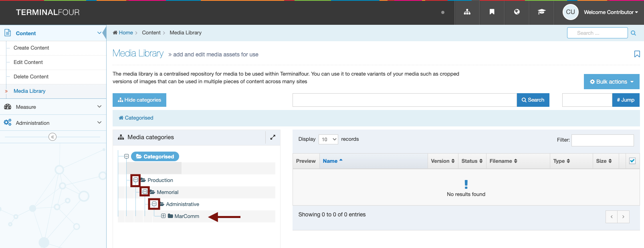Click the Jump button
Viewport: 644px width, 248px height.
click(x=626, y=100)
